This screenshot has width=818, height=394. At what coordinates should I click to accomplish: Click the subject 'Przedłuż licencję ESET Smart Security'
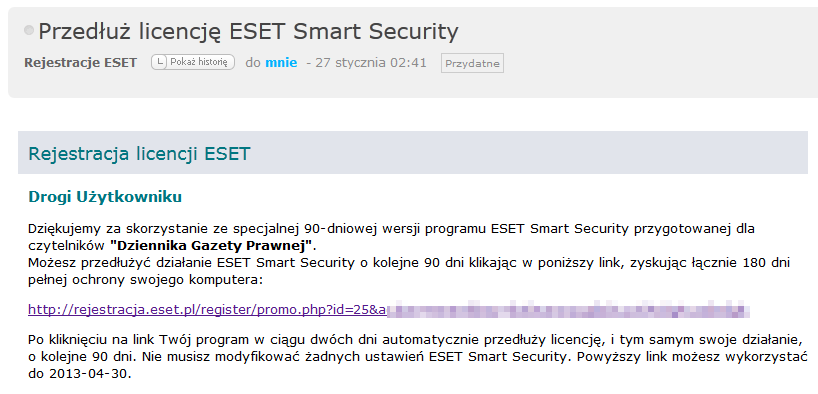pos(248,32)
